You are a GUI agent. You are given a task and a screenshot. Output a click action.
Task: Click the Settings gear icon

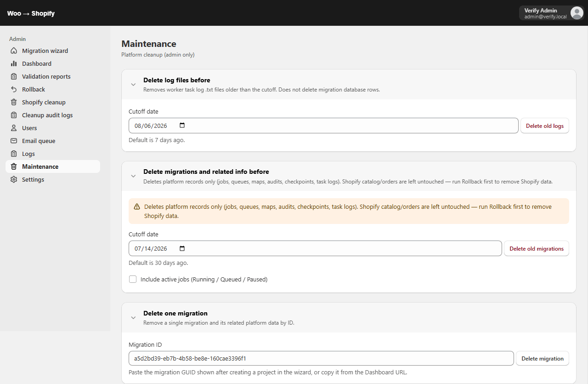(14, 180)
